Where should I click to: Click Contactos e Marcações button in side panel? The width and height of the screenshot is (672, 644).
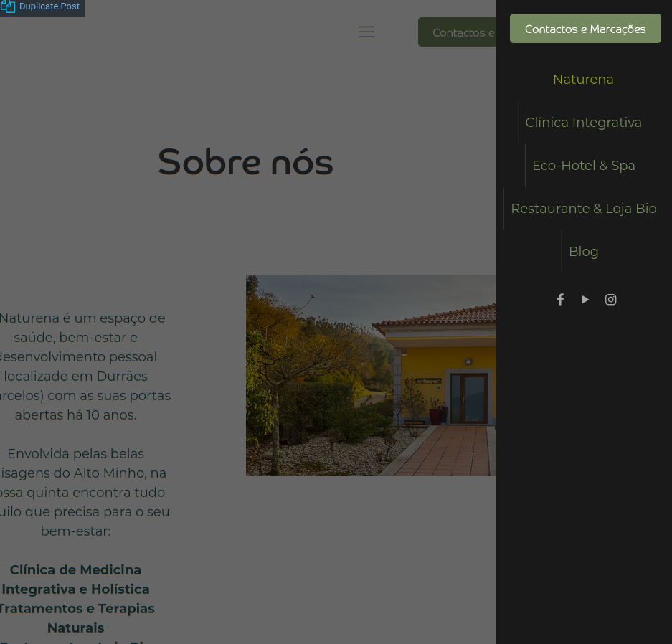coord(585,29)
